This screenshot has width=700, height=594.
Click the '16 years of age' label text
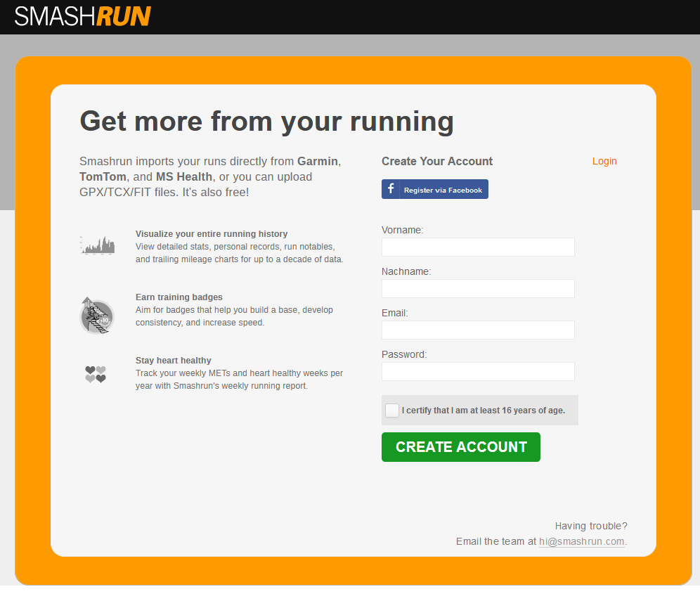click(x=483, y=411)
